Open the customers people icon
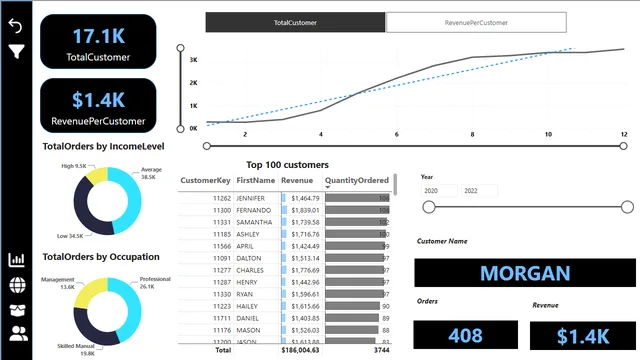Viewport: 640px width, 360px height. pos(18,333)
